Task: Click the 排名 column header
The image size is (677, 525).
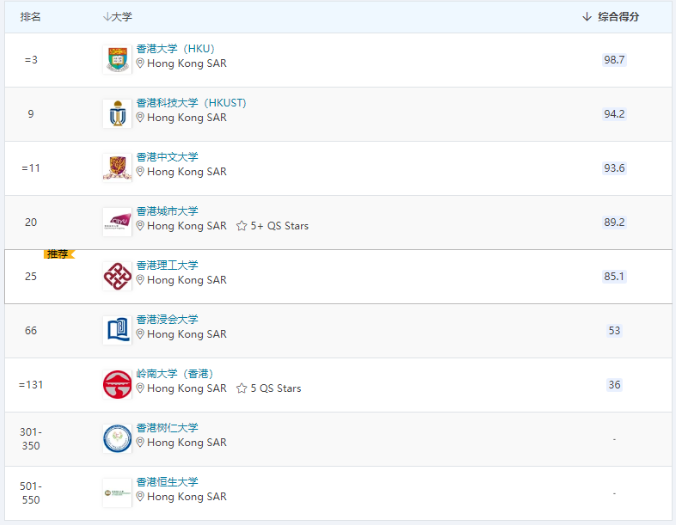Action: (x=30, y=17)
